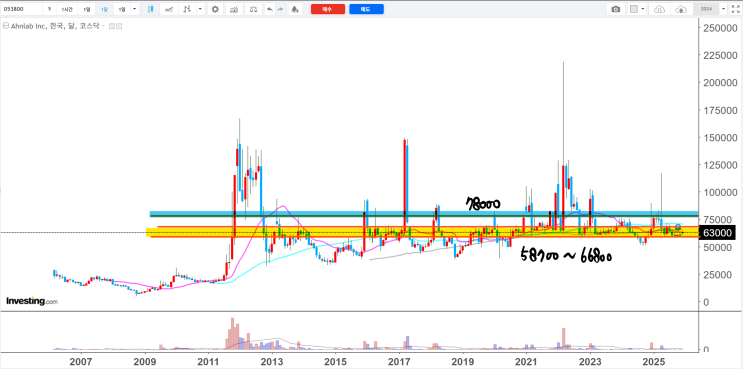
Task: Click the blue sell button
Action: click(x=366, y=9)
